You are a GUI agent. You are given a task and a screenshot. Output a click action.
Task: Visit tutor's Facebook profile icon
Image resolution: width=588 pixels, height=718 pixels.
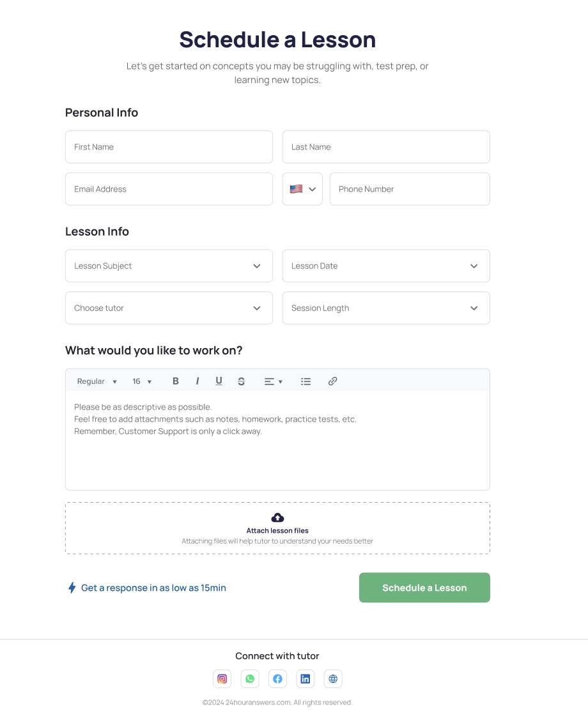point(277,679)
